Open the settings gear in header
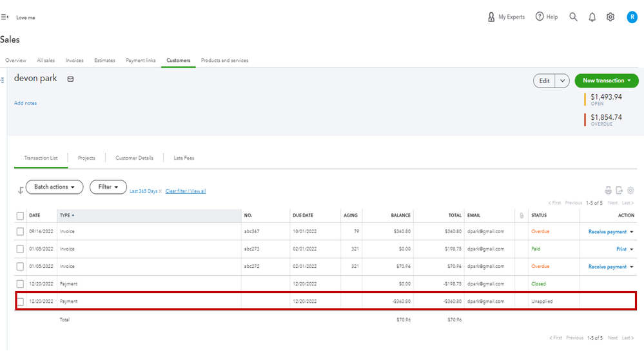Image resolution: width=644 pixels, height=362 pixels. tap(610, 17)
